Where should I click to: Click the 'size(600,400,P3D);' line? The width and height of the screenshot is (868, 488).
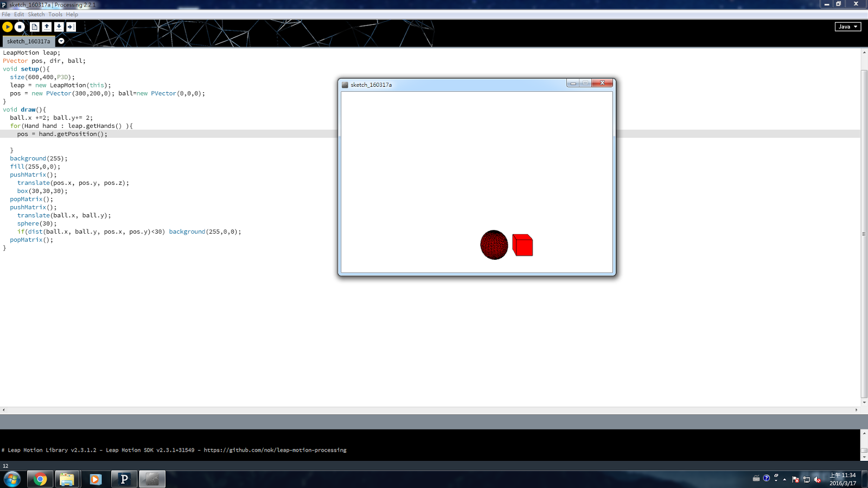point(42,77)
